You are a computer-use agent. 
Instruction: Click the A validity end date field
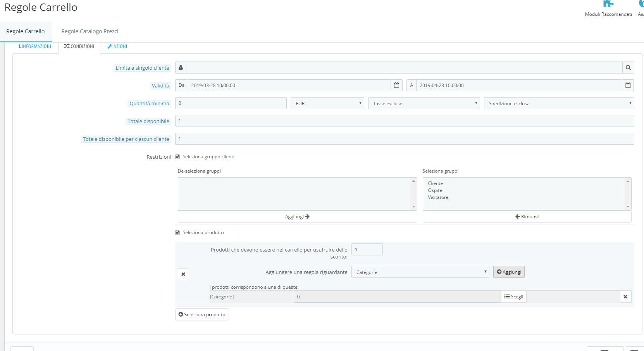click(x=519, y=86)
